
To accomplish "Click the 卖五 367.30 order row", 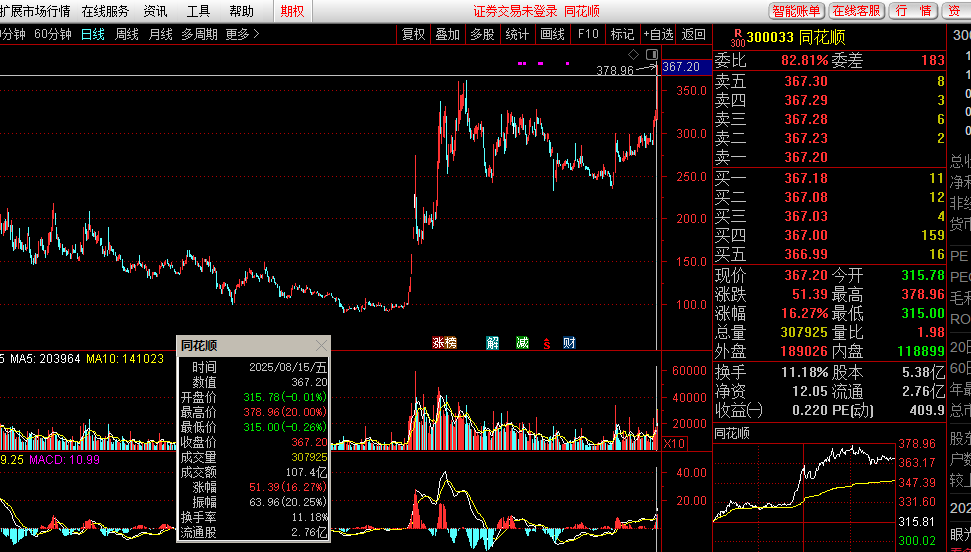I will (830, 81).
